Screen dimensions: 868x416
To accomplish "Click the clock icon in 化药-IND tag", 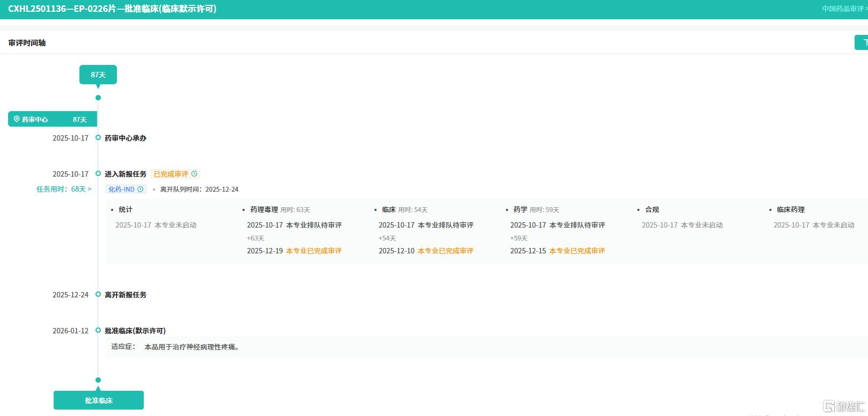I will (x=141, y=189).
